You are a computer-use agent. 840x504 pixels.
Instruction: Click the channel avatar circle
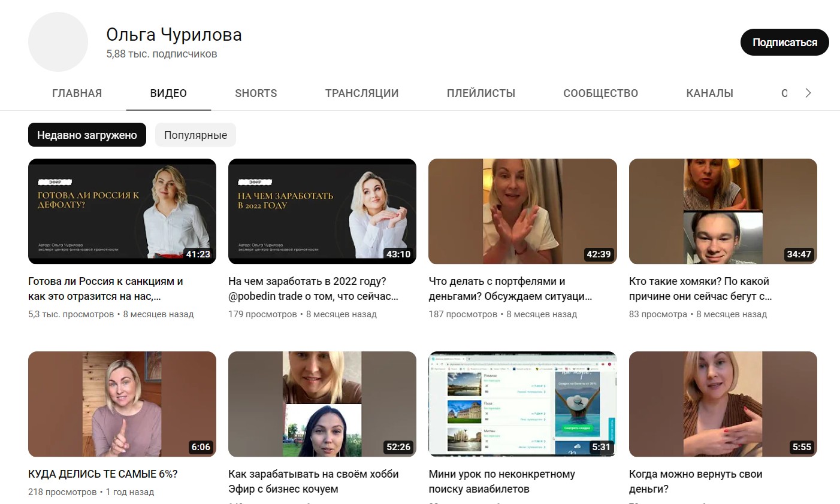(x=58, y=42)
